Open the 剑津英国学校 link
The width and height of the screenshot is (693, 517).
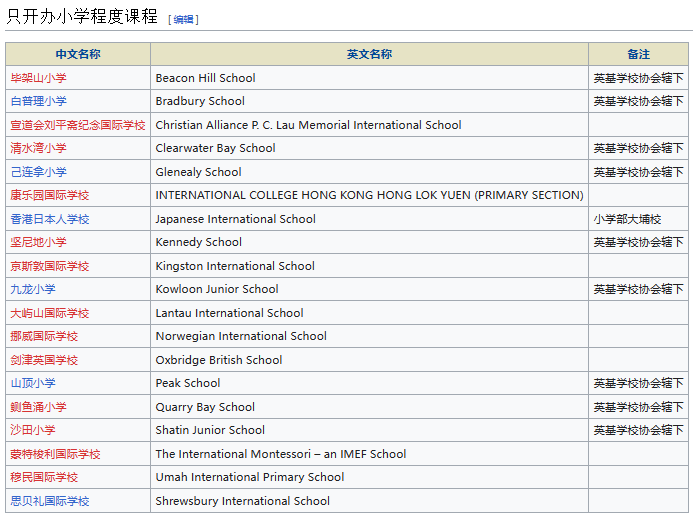click(44, 360)
